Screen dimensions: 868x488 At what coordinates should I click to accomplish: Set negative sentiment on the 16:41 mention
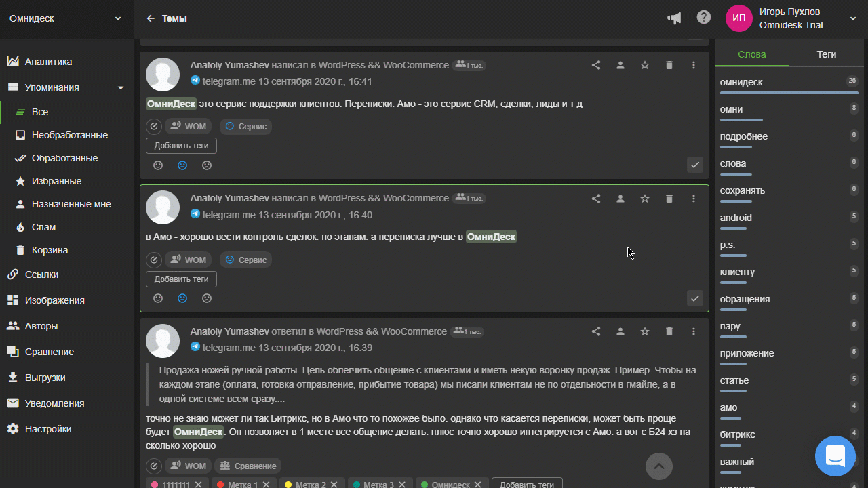pos(207,165)
